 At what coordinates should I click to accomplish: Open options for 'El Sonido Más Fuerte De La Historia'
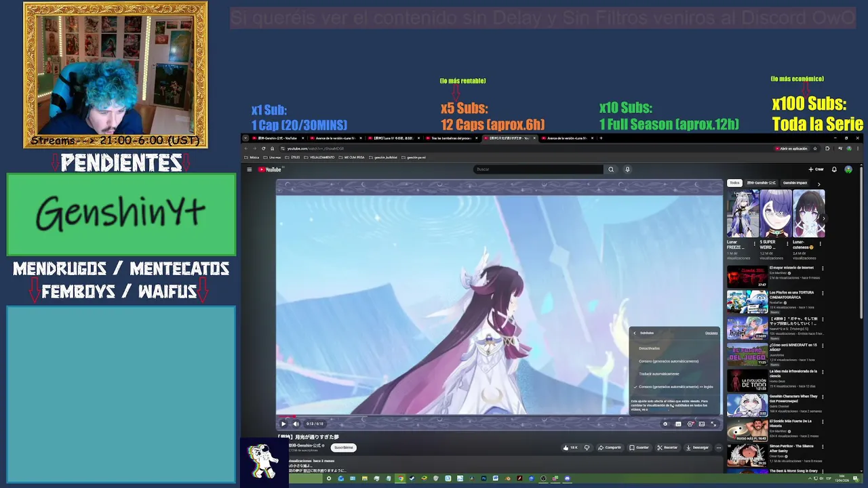823,422
